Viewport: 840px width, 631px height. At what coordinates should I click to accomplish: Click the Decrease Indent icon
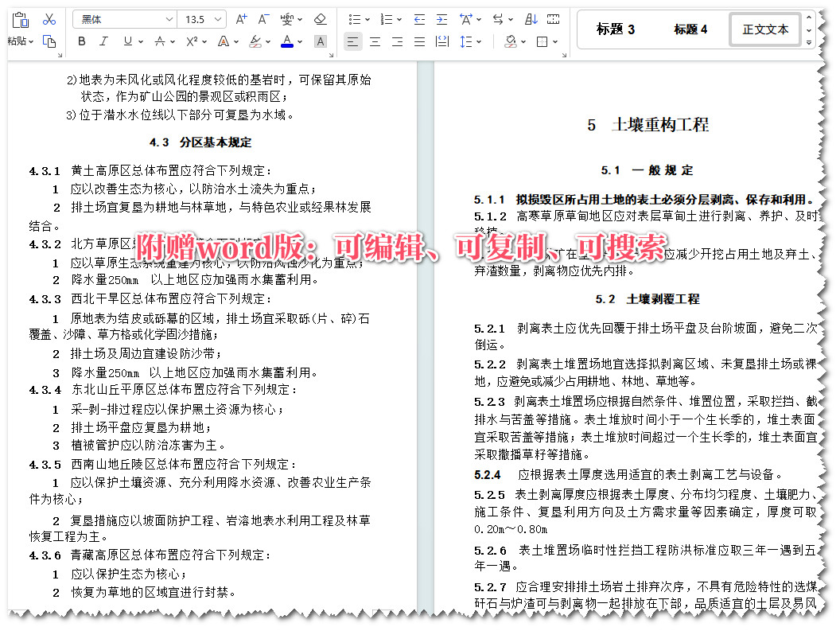(x=420, y=19)
